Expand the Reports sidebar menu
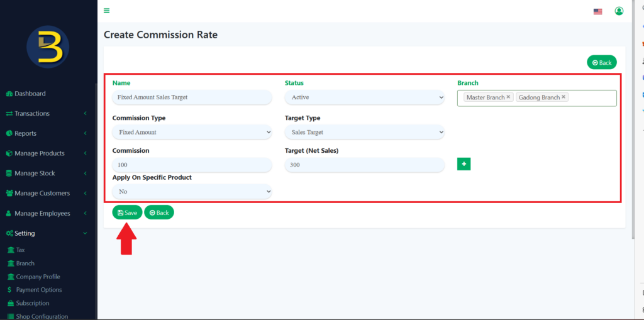The width and height of the screenshot is (644, 320). click(25, 133)
